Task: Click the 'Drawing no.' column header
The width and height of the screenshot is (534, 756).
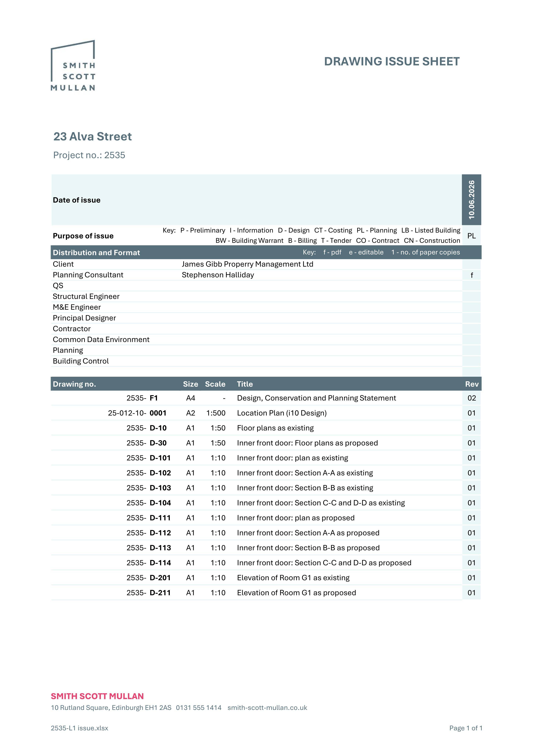Action: pyautogui.click(x=74, y=384)
